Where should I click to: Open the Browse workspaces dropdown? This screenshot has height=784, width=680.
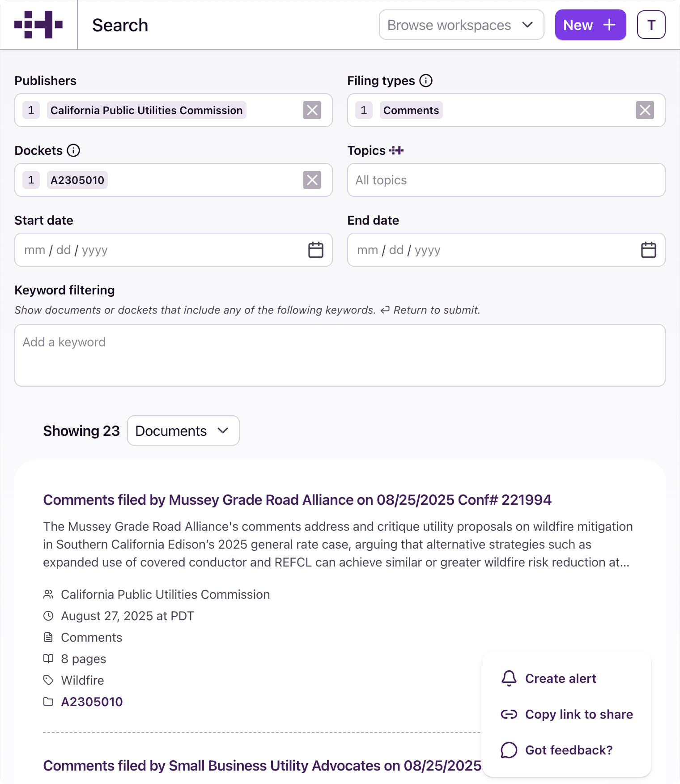(x=461, y=25)
